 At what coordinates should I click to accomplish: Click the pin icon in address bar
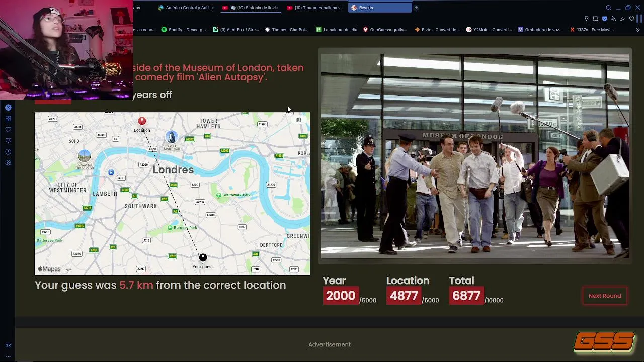(586, 19)
